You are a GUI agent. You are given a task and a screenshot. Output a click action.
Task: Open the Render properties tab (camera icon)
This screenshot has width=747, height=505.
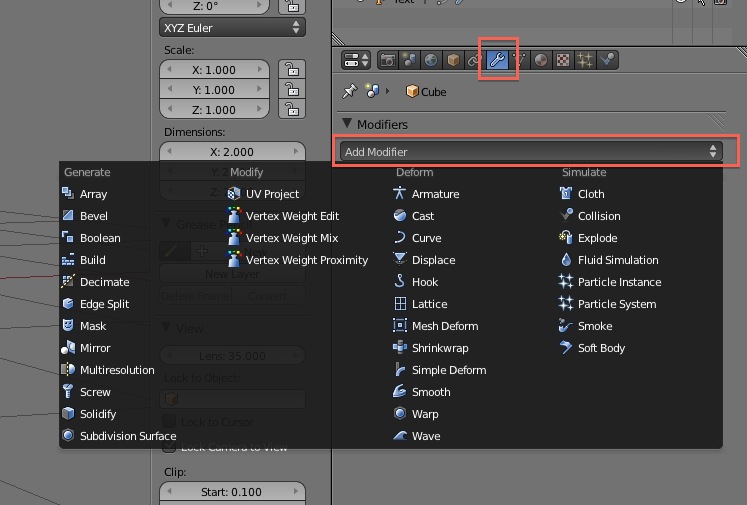point(388,60)
